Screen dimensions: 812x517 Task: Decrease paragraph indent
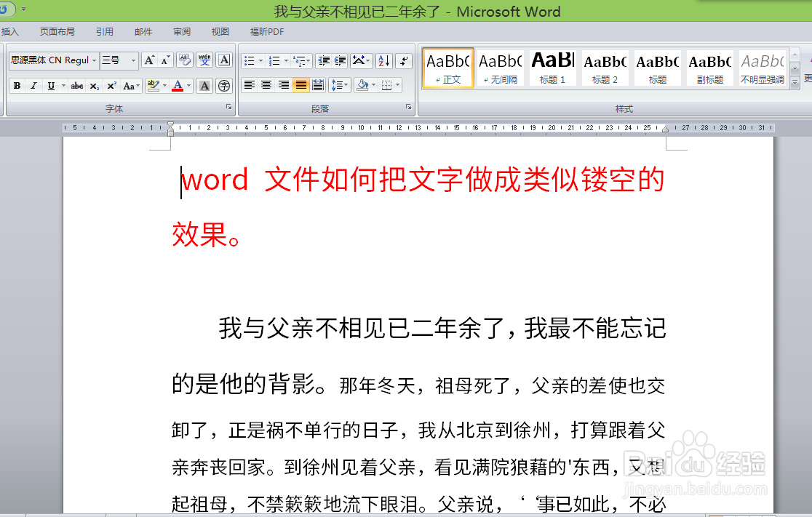pyautogui.click(x=325, y=61)
